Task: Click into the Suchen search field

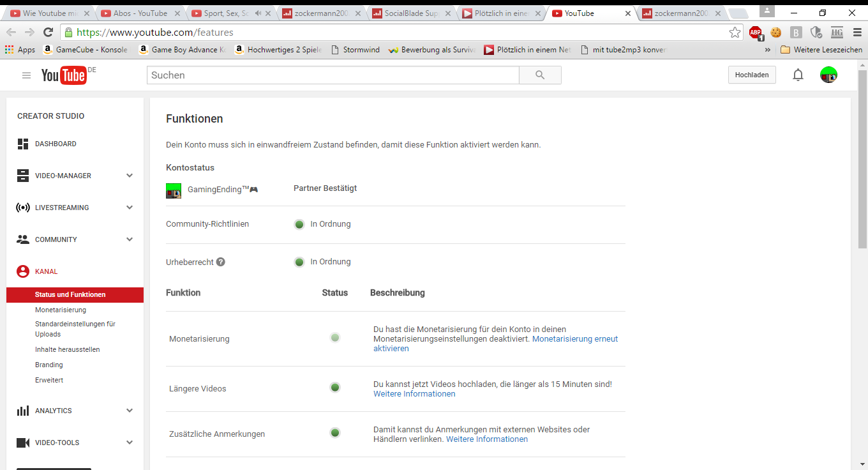Action: point(332,75)
